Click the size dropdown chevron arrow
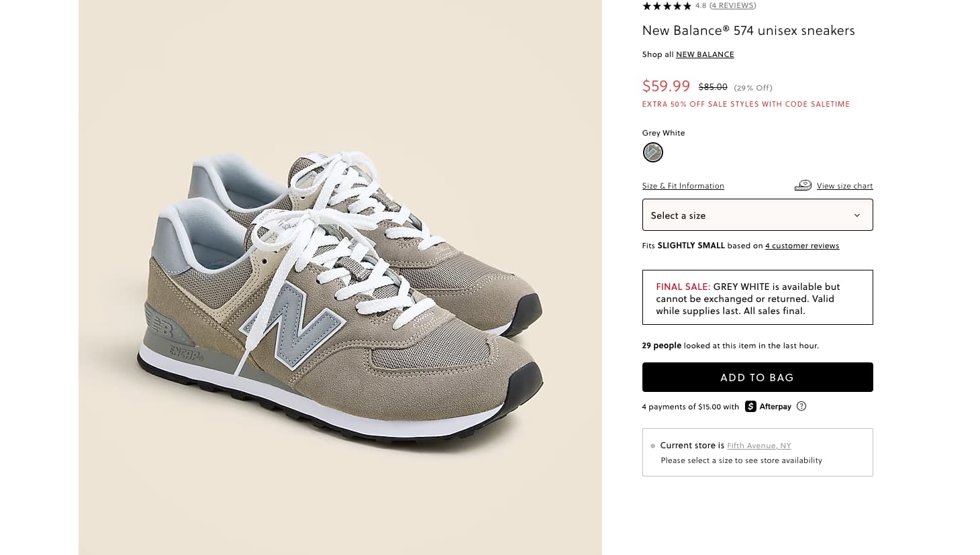 coord(856,215)
